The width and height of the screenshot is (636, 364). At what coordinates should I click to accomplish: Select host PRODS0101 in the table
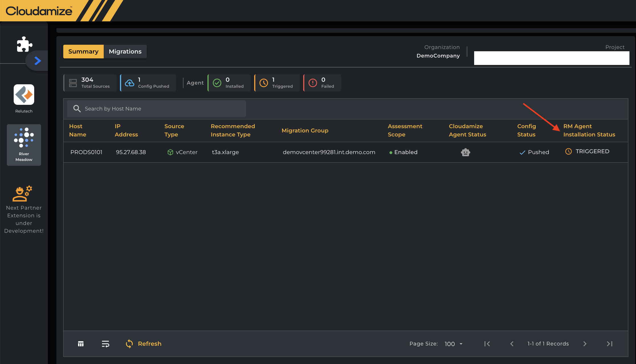pos(86,152)
